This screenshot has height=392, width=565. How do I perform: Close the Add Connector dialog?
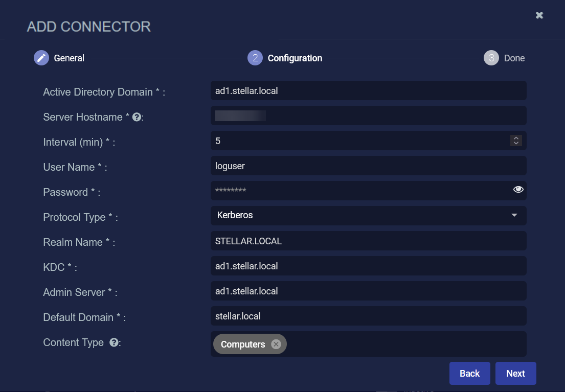coord(539,15)
